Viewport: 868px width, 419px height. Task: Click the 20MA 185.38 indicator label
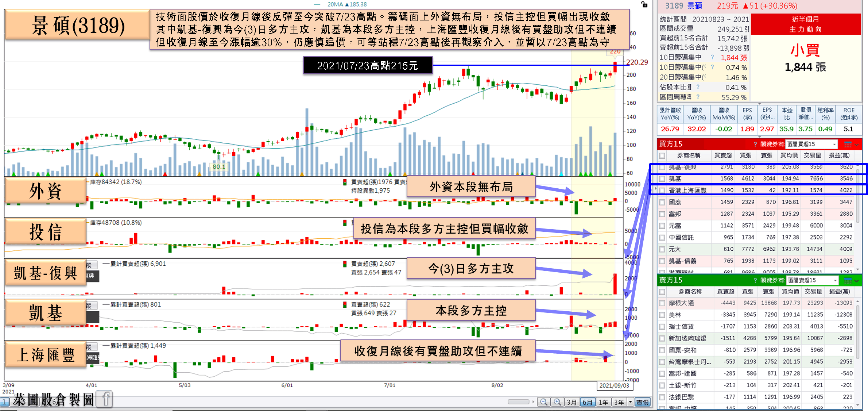coord(347,4)
